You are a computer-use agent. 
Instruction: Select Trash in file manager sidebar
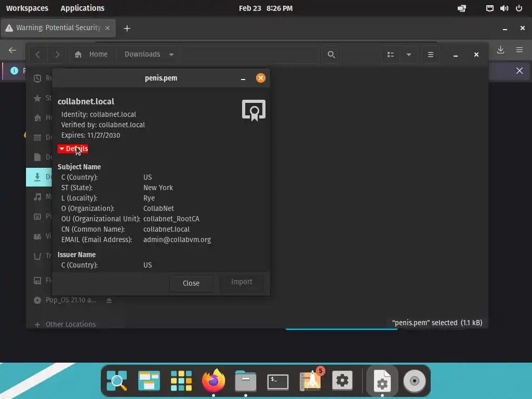pyautogui.click(x=39, y=256)
